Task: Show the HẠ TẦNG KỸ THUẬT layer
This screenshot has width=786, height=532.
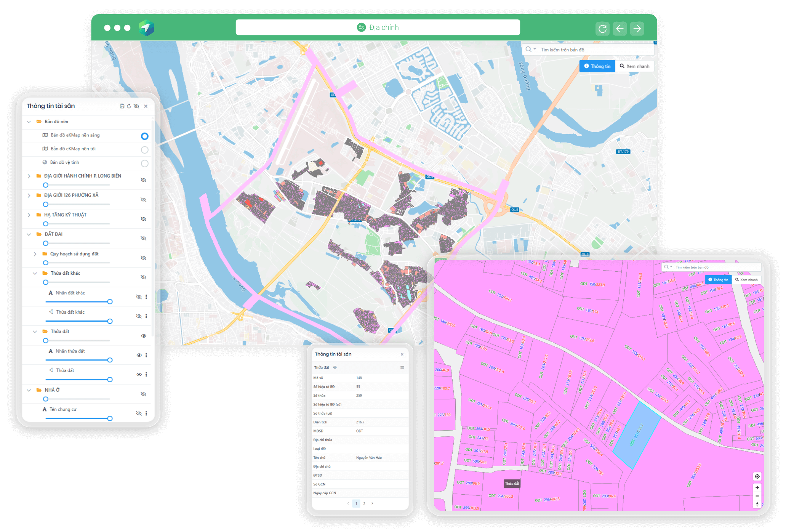Action: (143, 219)
